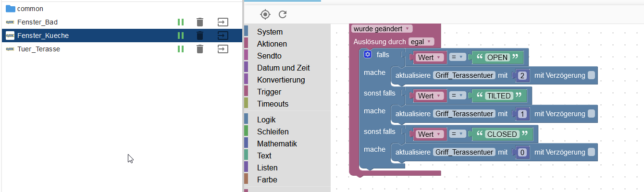Click the Farbe category in the toolbox
Screen dimensions: 644x192
[267, 180]
